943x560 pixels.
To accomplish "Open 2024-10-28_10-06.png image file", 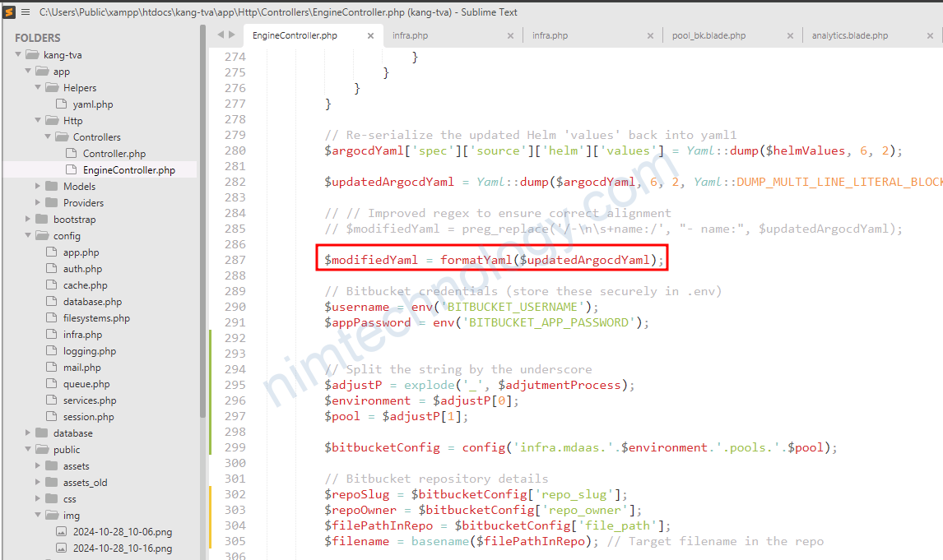I will tap(122, 532).
